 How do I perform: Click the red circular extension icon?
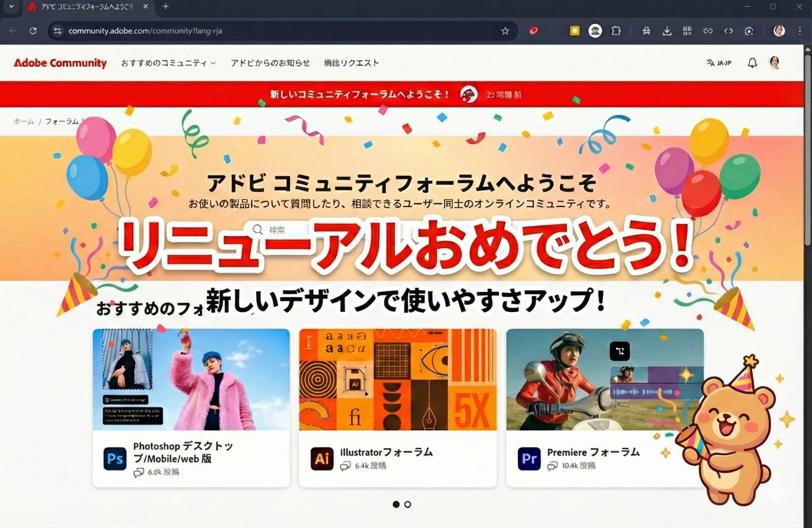click(x=534, y=31)
